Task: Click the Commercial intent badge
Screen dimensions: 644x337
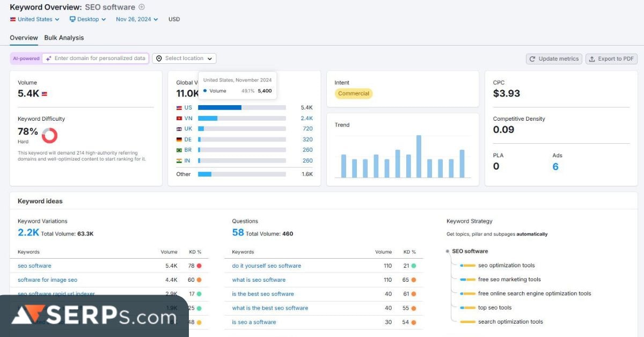Action: click(354, 93)
